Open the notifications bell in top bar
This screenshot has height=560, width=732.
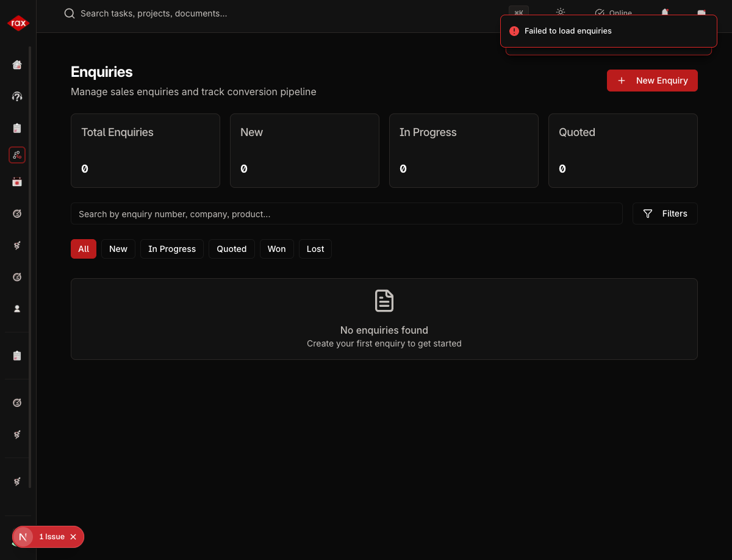click(664, 13)
